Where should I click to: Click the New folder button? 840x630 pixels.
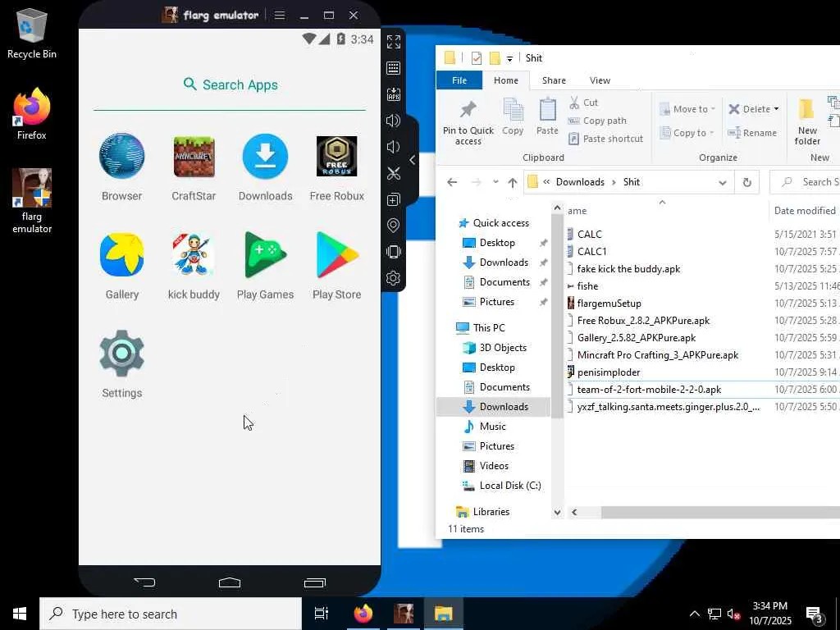point(807,122)
